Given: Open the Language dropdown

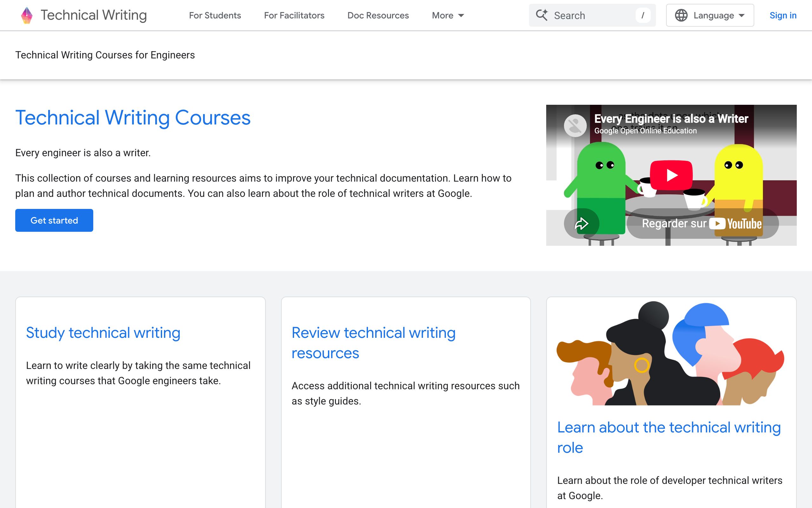Looking at the screenshot, I should 710,16.
